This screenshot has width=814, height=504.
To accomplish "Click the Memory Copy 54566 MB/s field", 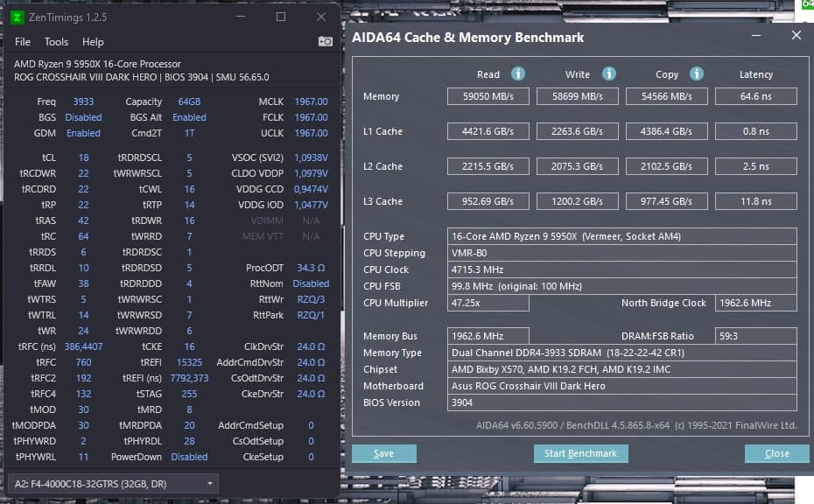I will (x=667, y=96).
